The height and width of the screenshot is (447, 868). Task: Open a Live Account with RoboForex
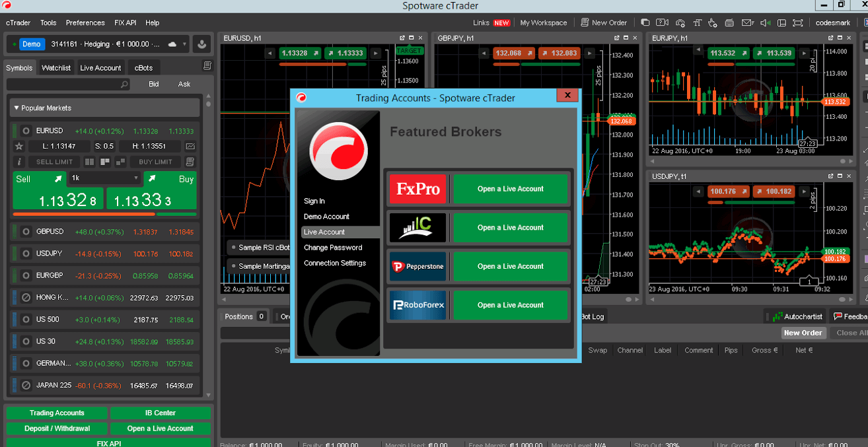click(x=511, y=305)
